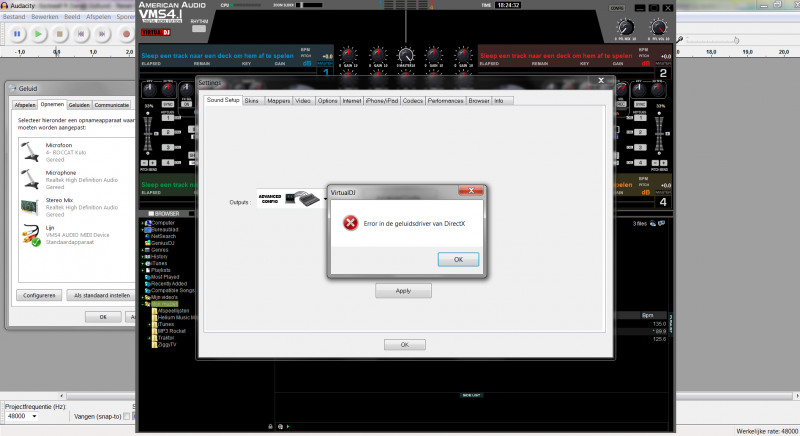Screen dimensions: 800x436
Task: Open the Afspelen menu in Audacity
Action: [98, 17]
